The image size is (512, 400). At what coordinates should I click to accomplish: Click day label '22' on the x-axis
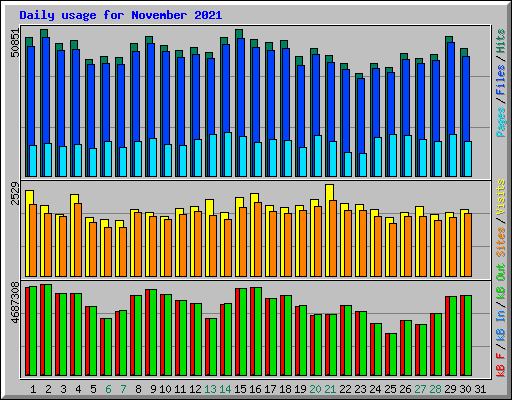(x=345, y=389)
